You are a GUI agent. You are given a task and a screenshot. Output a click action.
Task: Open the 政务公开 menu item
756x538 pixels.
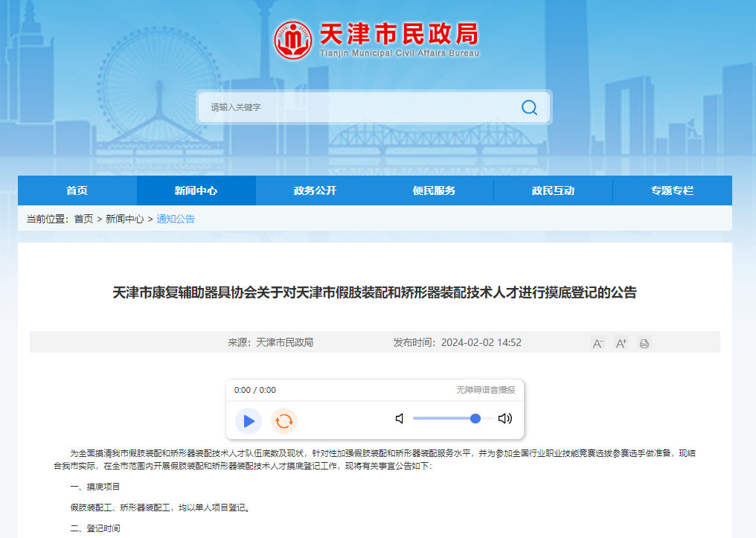(x=315, y=190)
